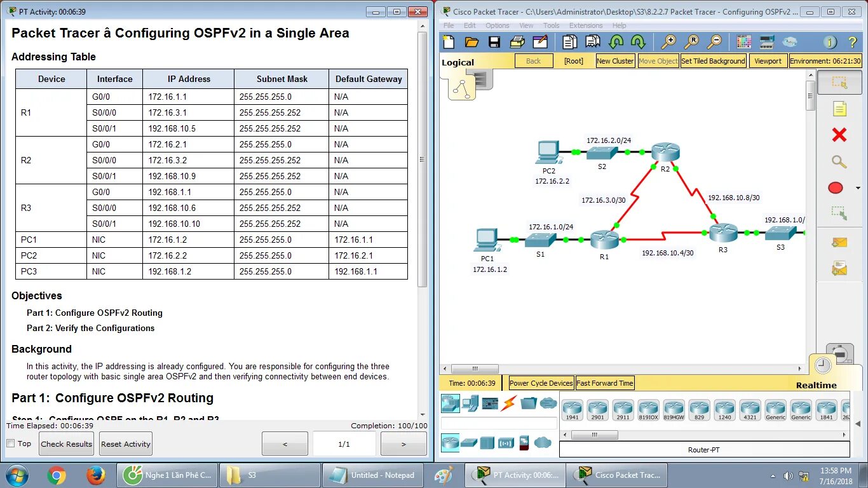The image size is (868, 488).
Task: Open the Windows Start menu
Action: (x=17, y=475)
